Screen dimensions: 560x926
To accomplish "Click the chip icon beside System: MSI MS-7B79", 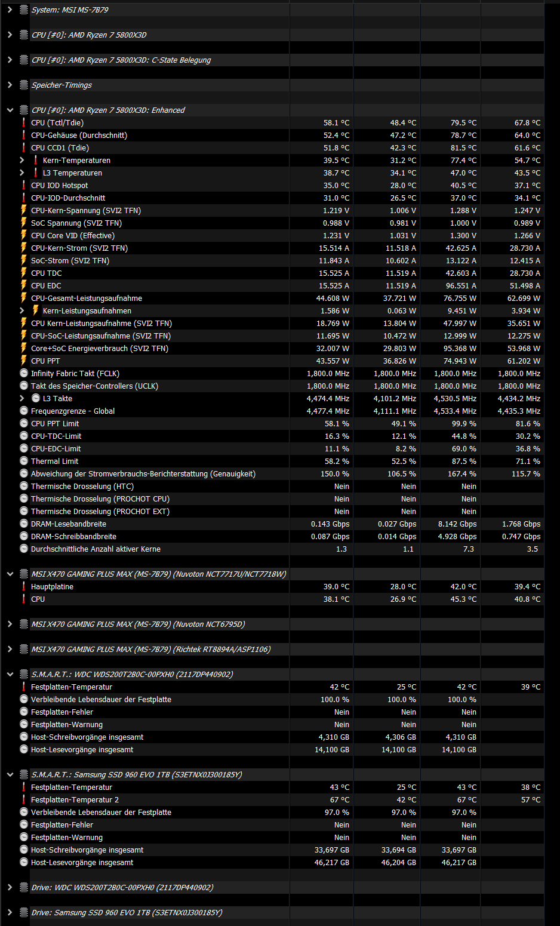I will click(x=24, y=10).
